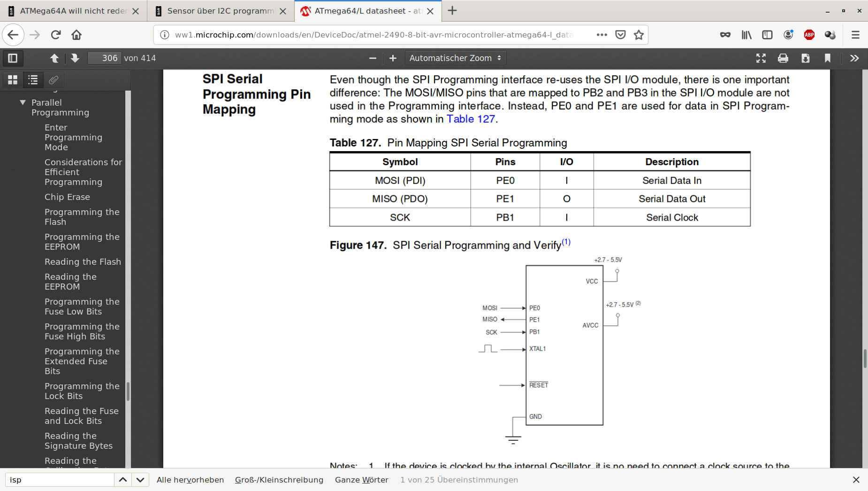
Task: Find next match of isp
Action: point(140,480)
